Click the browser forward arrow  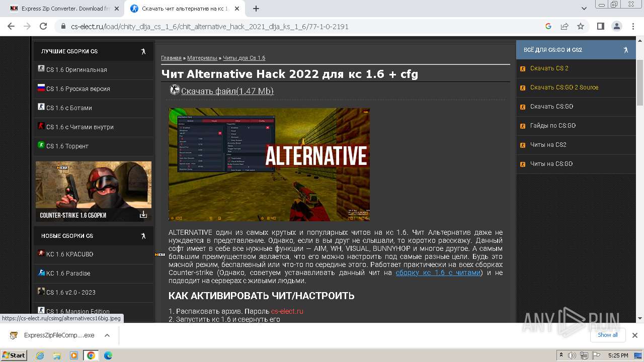[x=27, y=26]
